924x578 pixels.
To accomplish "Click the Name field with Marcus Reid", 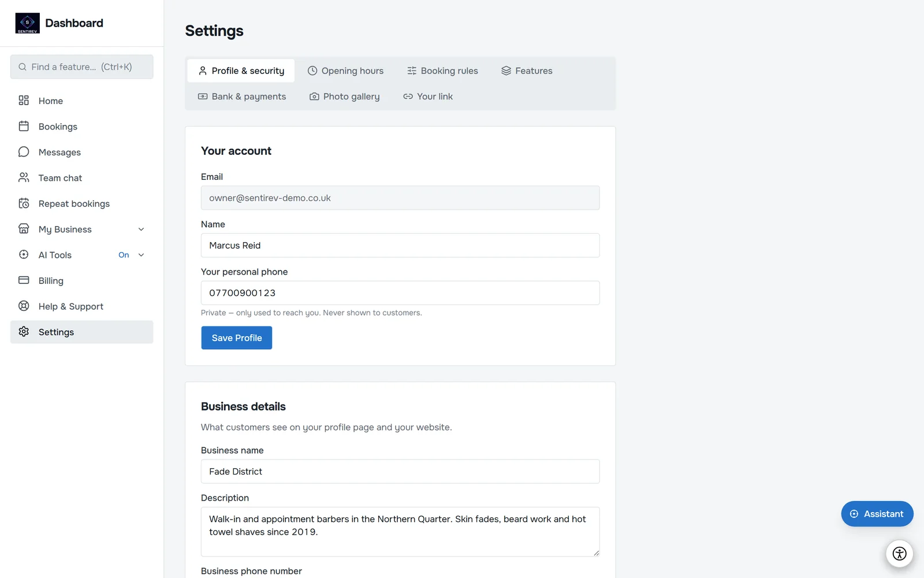I will [400, 246].
